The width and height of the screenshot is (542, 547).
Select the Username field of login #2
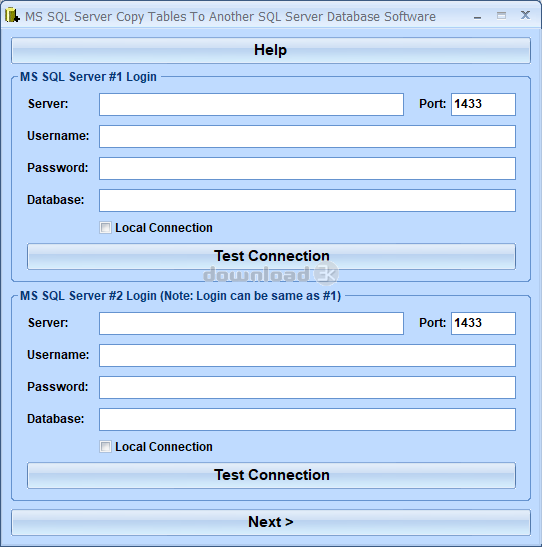[x=307, y=355]
